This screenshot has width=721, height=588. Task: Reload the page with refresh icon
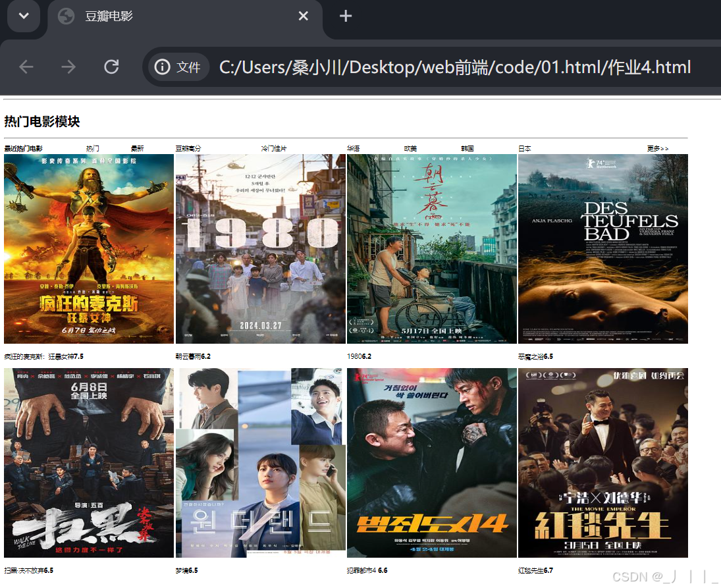coord(111,67)
